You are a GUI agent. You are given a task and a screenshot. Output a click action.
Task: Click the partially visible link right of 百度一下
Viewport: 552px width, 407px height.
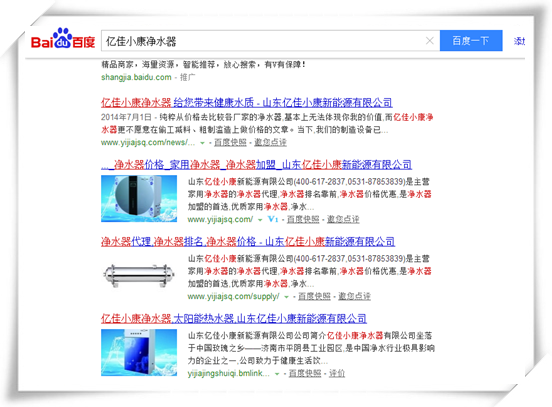click(519, 41)
